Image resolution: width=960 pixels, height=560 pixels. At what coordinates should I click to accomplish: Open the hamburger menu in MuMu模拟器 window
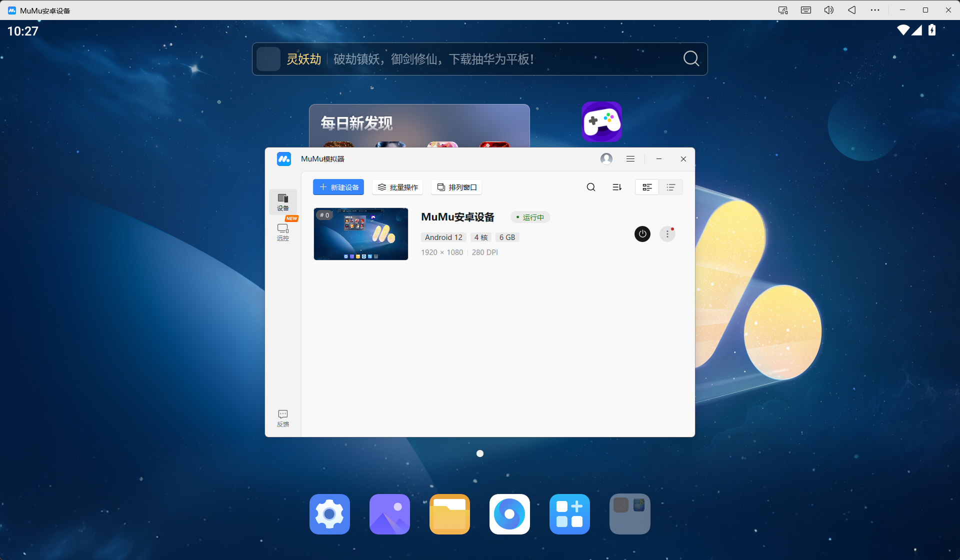pos(630,158)
